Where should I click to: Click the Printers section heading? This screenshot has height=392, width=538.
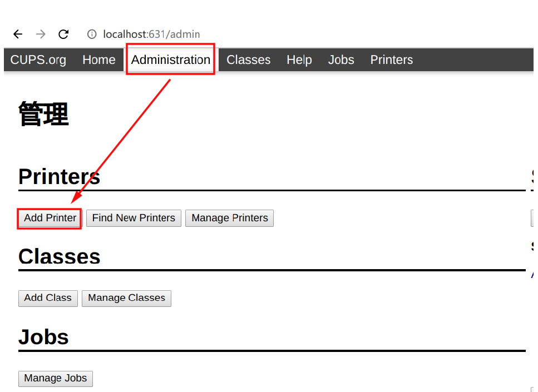pyautogui.click(x=59, y=177)
